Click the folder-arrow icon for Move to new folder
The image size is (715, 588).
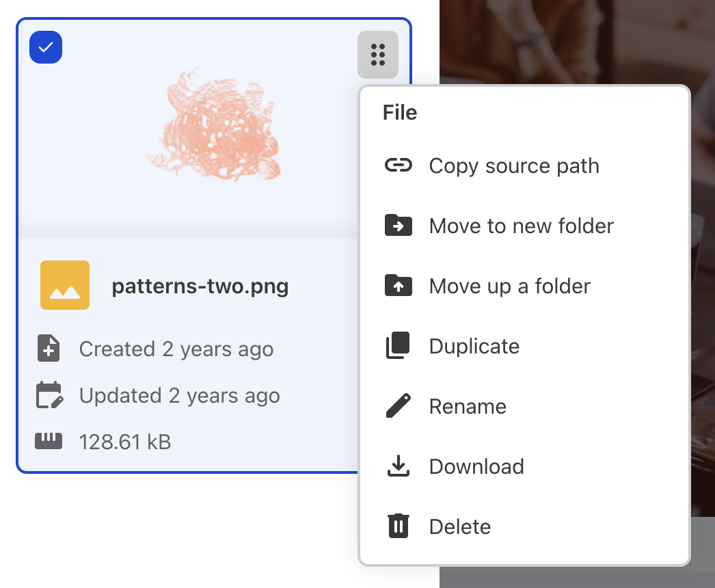pyautogui.click(x=399, y=226)
